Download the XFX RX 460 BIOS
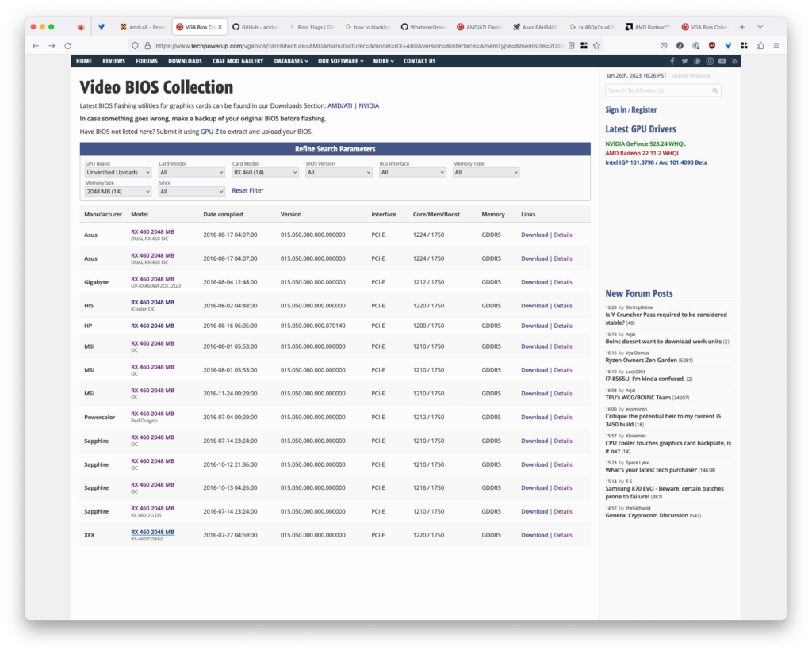812x653 pixels. [534, 535]
